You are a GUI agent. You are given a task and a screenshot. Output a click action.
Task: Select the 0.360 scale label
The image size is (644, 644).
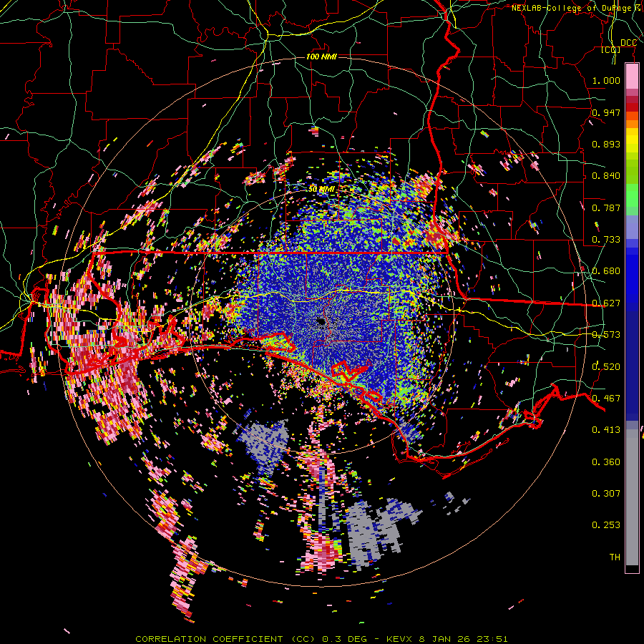606,462
